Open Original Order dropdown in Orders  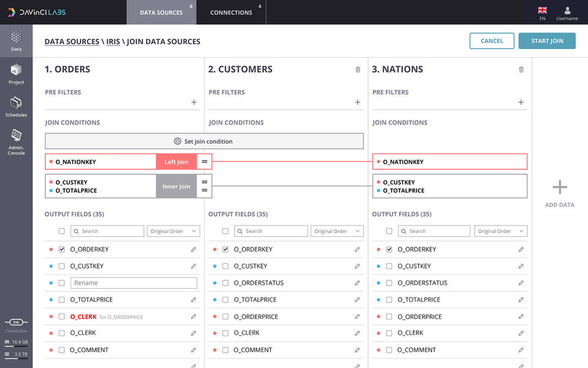(173, 231)
